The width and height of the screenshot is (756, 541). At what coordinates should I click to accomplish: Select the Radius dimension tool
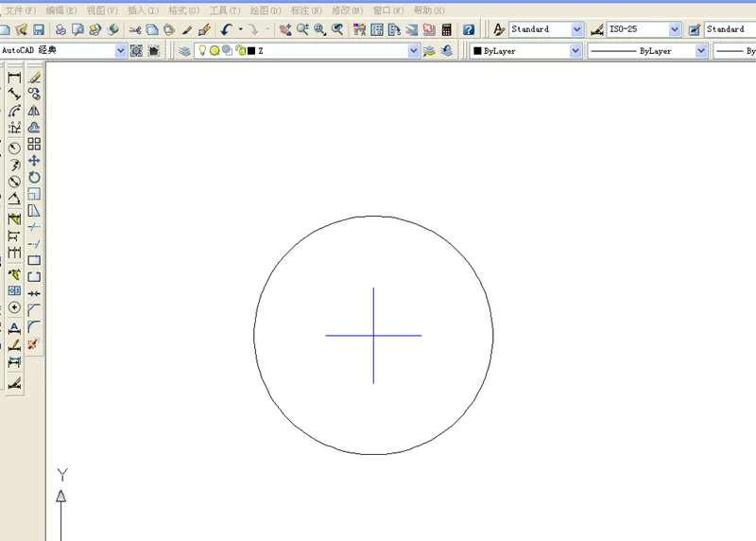pos(14,148)
